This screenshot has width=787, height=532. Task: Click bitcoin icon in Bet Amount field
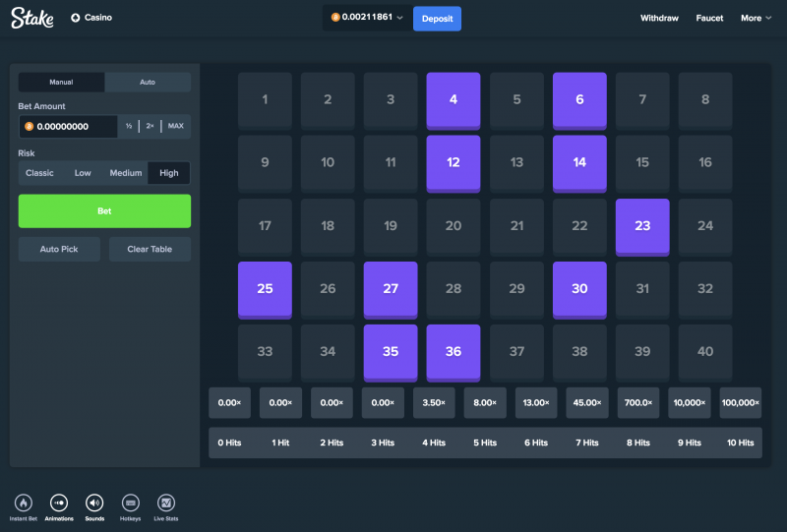point(30,127)
